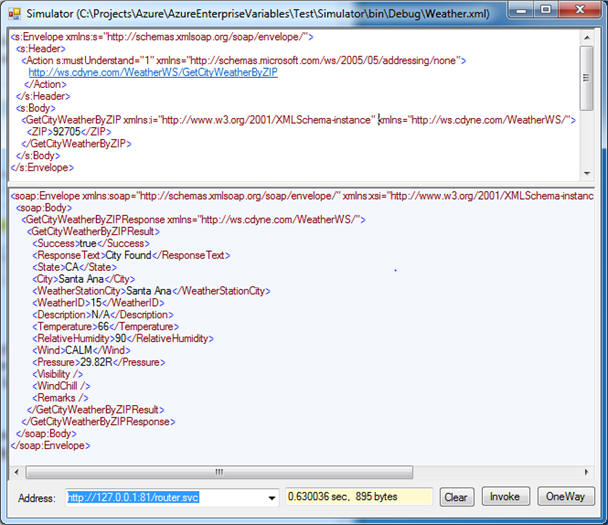608x525 pixels.
Task: Click the opening soap:Body tag in response
Action: pyautogui.click(x=44, y=208)
